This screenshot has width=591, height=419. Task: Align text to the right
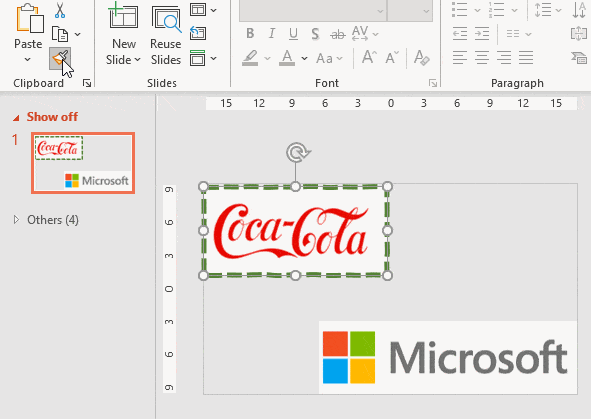tap(504, 58)
